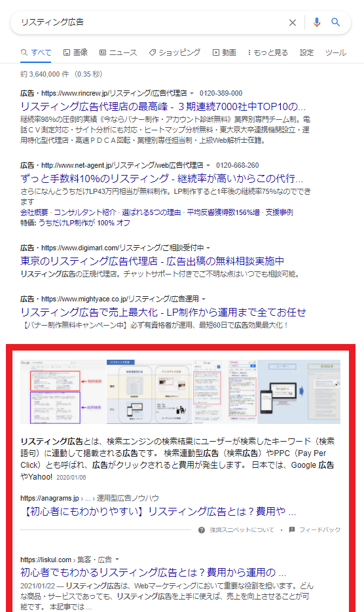Click the 0120-389-000 phone number
Image resolution: width=364 pixels, height=612 pixels.
coord(221,93)
